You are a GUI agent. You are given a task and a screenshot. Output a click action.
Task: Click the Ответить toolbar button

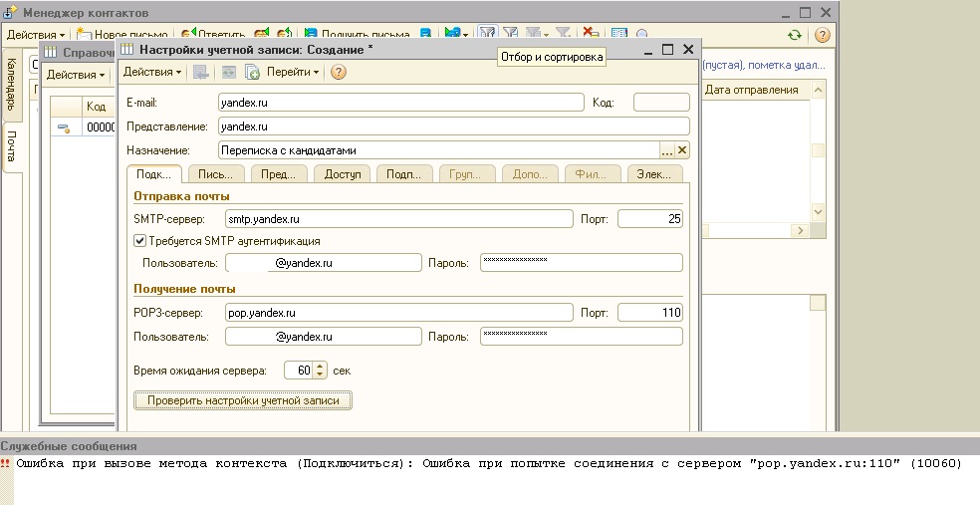(214, 35)
